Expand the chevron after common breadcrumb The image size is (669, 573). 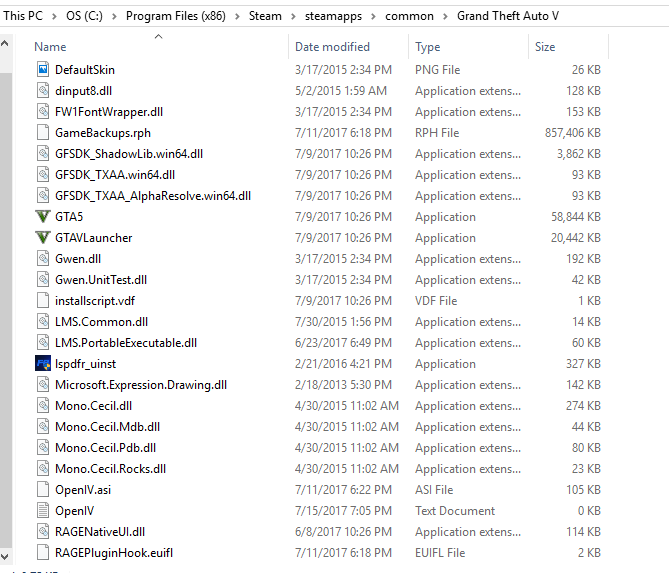click(x=445, y=16)
